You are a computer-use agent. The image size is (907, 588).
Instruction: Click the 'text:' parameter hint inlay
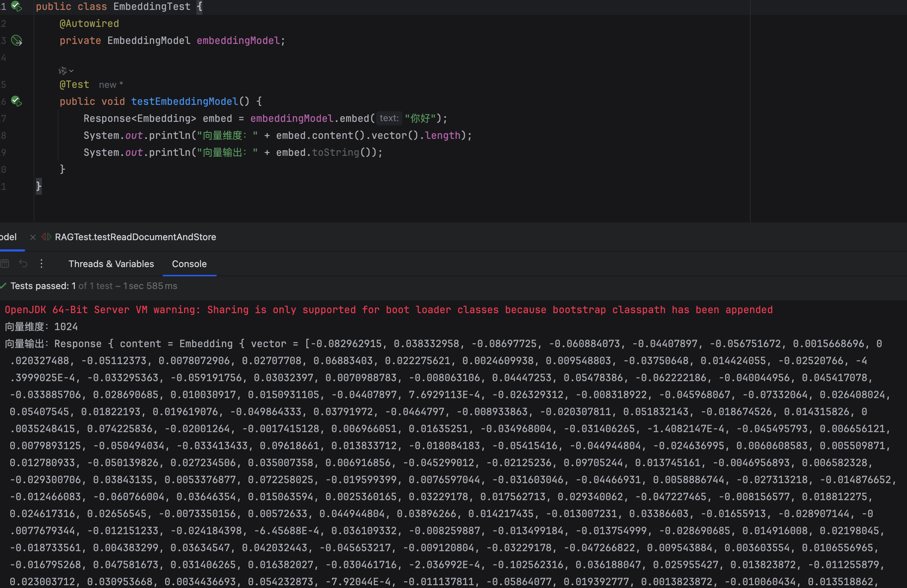(389, 118)
